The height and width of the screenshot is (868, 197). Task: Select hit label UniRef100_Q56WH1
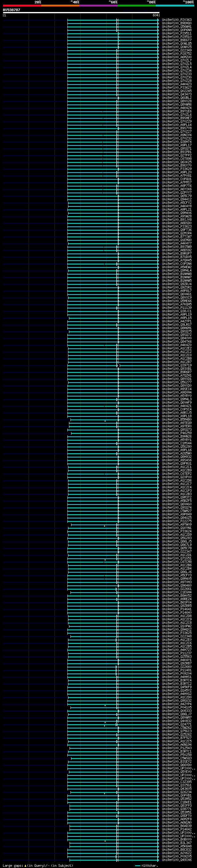tap(177, 26)
